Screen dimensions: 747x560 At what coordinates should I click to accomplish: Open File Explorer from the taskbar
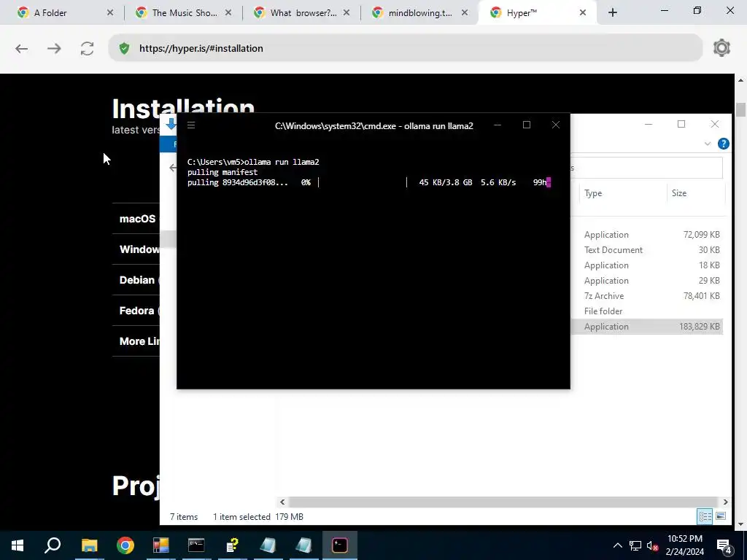(89, 545)
